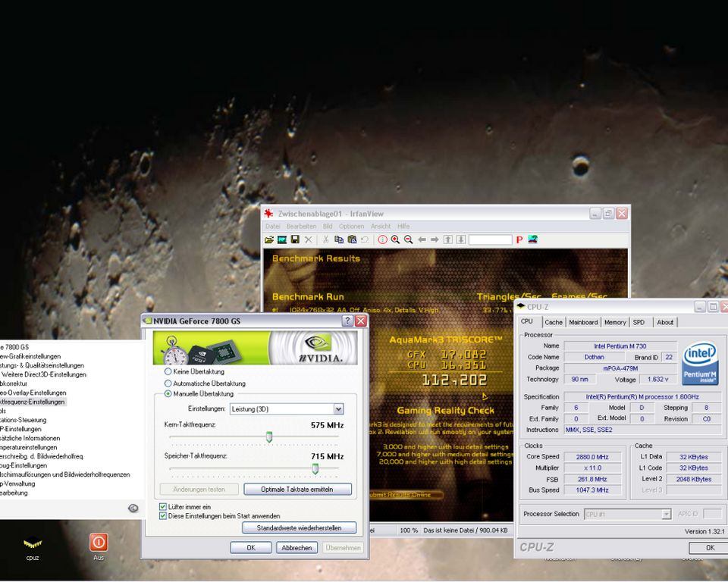Open the image Information icon in IrfanView
Screen dimensions: 728x582
click(382, 240)
